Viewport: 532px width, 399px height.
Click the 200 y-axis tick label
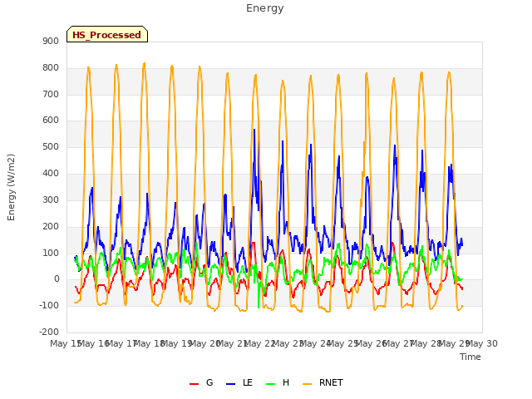click(51, 226)
